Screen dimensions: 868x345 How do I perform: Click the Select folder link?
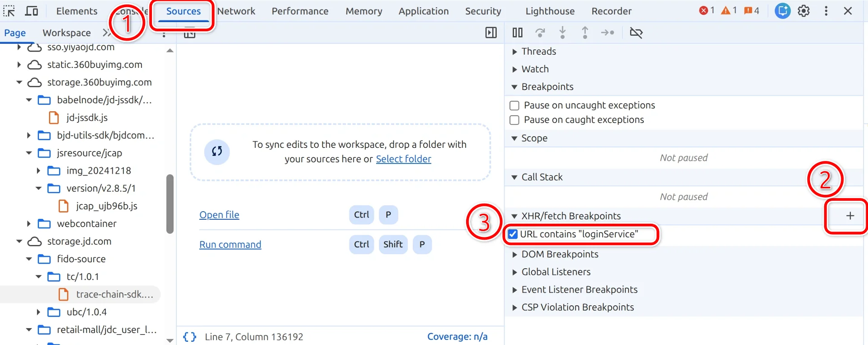pyautogui.click(x=404, y=159)
